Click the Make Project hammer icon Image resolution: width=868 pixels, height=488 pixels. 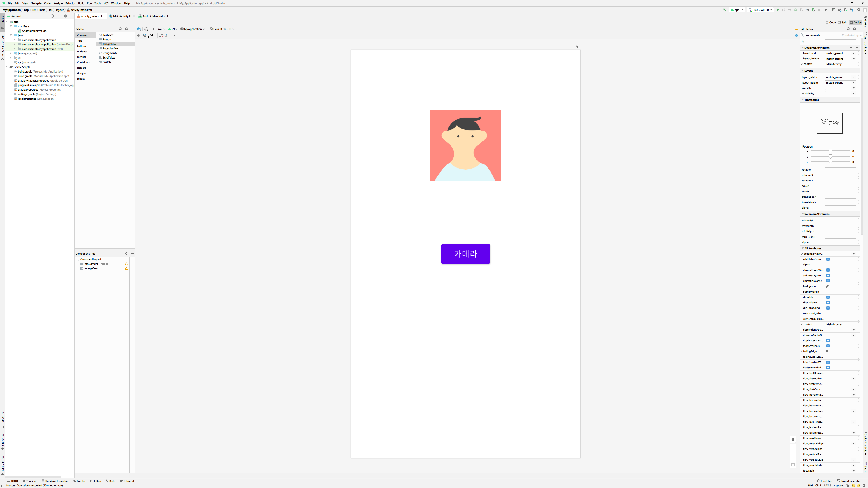tap(724, 10)
